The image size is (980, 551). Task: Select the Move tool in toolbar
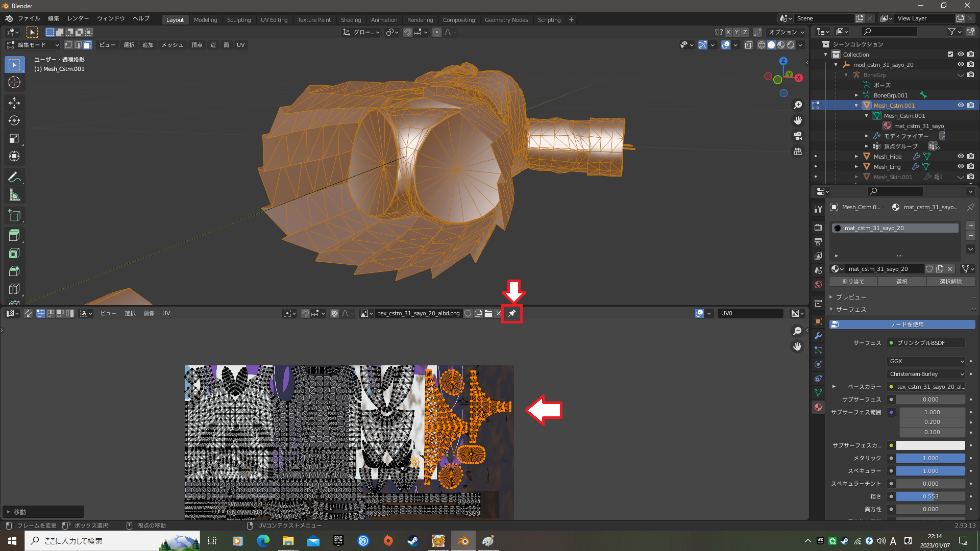(x=14, y=103)
